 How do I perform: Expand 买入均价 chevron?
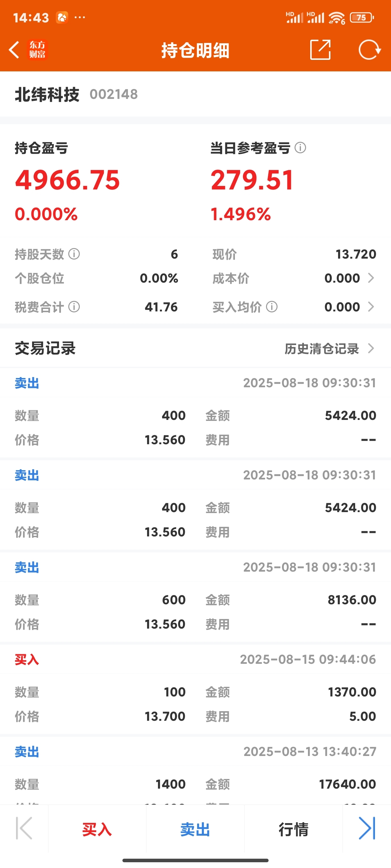(371, 307)
